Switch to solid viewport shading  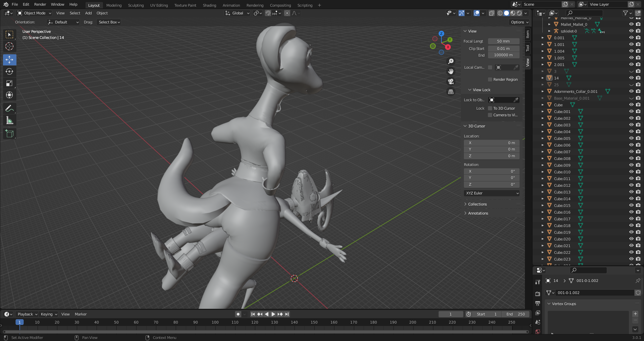point(506,13)
